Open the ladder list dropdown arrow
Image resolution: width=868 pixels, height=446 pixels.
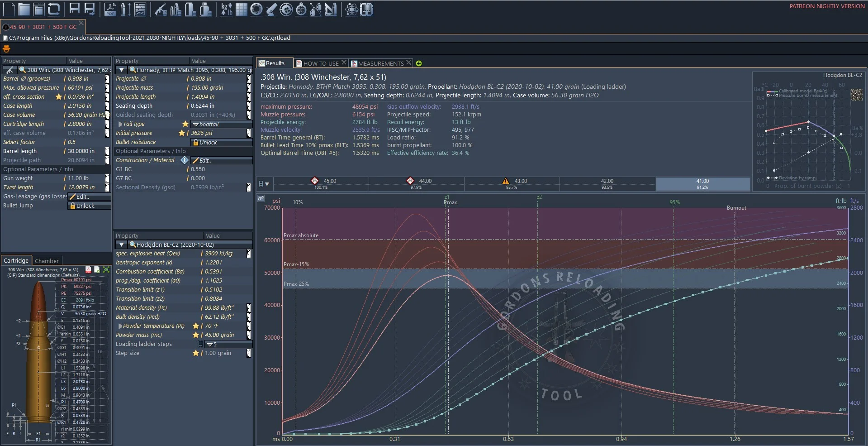(267, 184)
